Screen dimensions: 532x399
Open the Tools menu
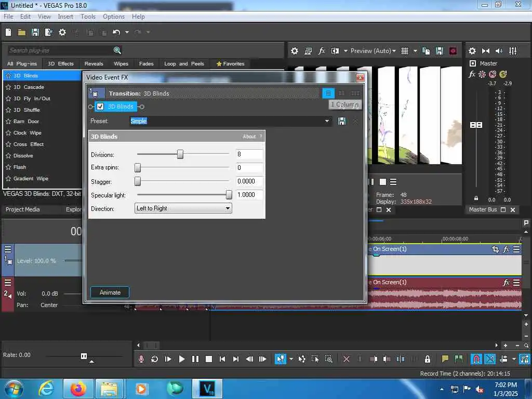coord(88,17)
